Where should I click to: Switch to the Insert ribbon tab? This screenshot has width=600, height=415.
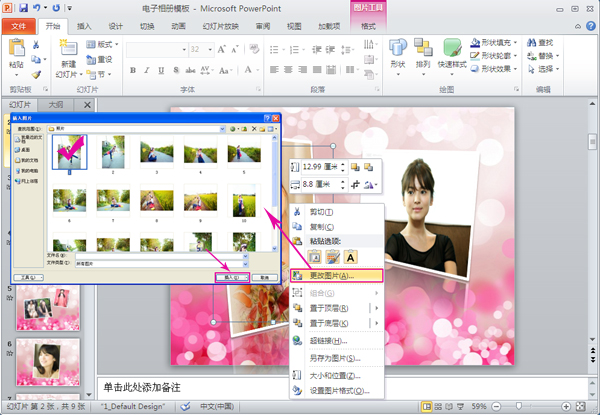click(x=85, y=25)
